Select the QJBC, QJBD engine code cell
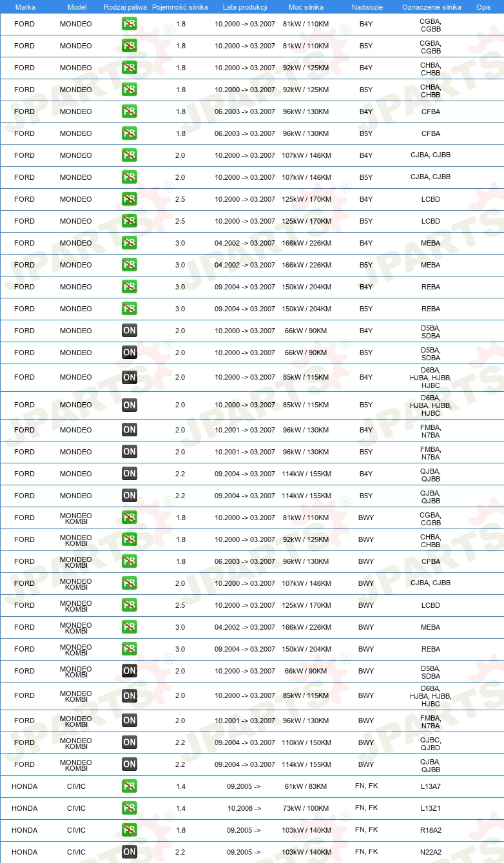The width and height of the screenshot is (504, 863). click(x=431, y=744)
